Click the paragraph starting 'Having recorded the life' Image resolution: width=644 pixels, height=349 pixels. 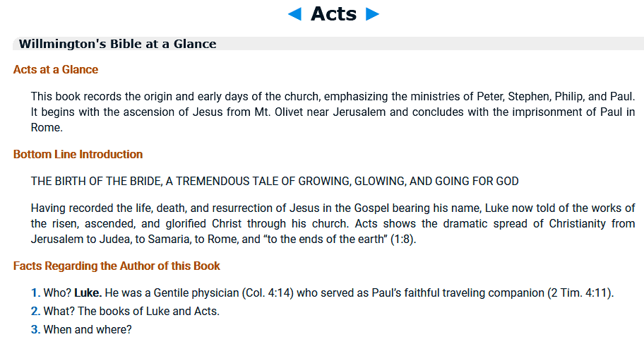pyautogui.click(x=333, y=223)
